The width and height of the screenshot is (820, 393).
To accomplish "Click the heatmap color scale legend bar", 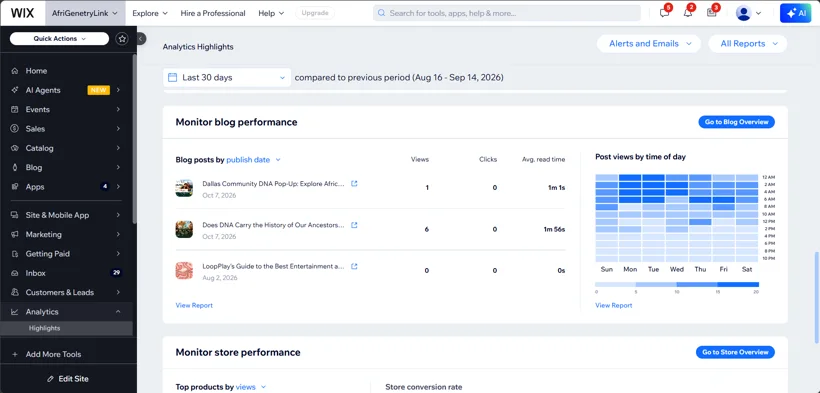I will tap(677, 285).
